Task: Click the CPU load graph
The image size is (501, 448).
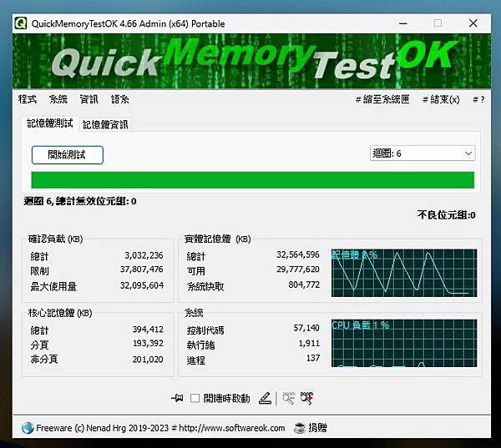Action: tap(404, 343)
